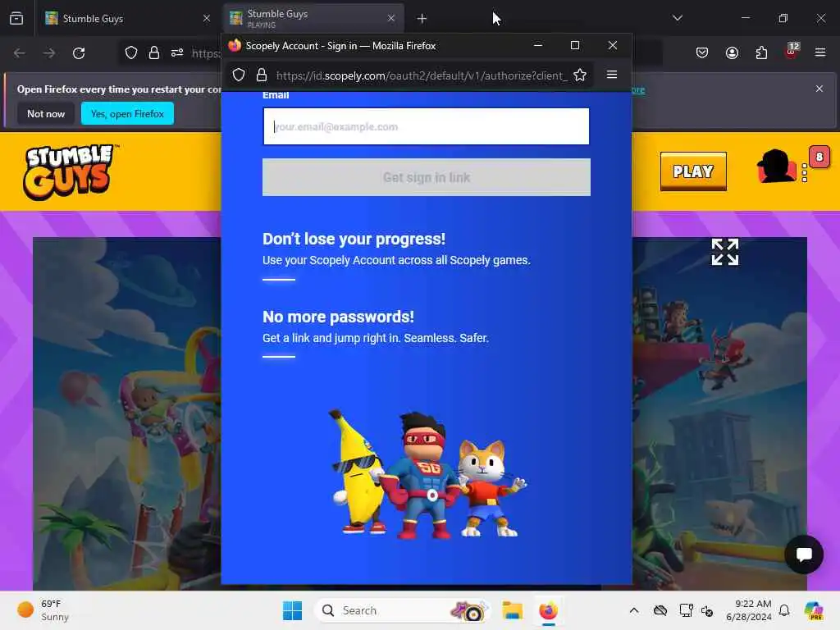Click Not now on Firefox startup prompt
The height and width of the screenshot is (630, 840).
pos(46,113)
